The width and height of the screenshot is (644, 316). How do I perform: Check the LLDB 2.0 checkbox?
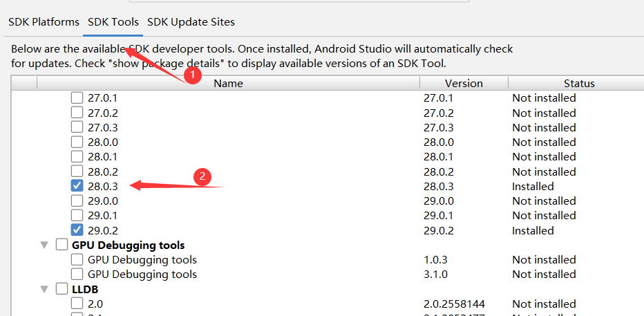coord(77,304)
